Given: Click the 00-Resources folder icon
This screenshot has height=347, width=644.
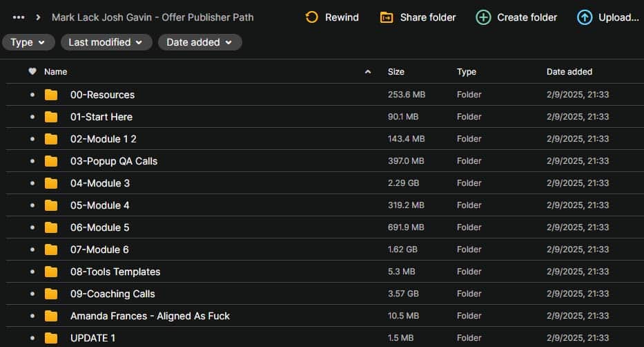Looking at the screenshot, I should (x=51, y=95).
